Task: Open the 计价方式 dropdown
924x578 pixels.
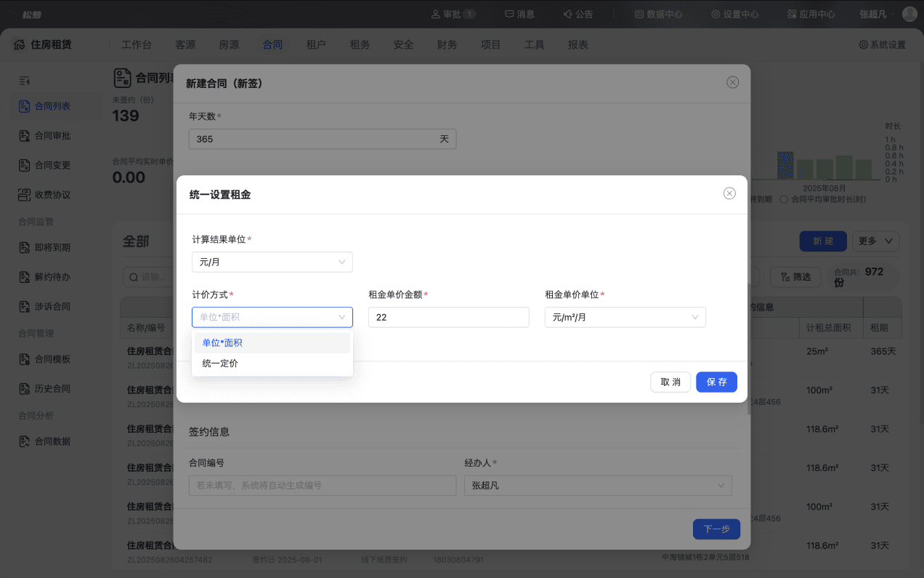Action: click(x=272, y=317)
